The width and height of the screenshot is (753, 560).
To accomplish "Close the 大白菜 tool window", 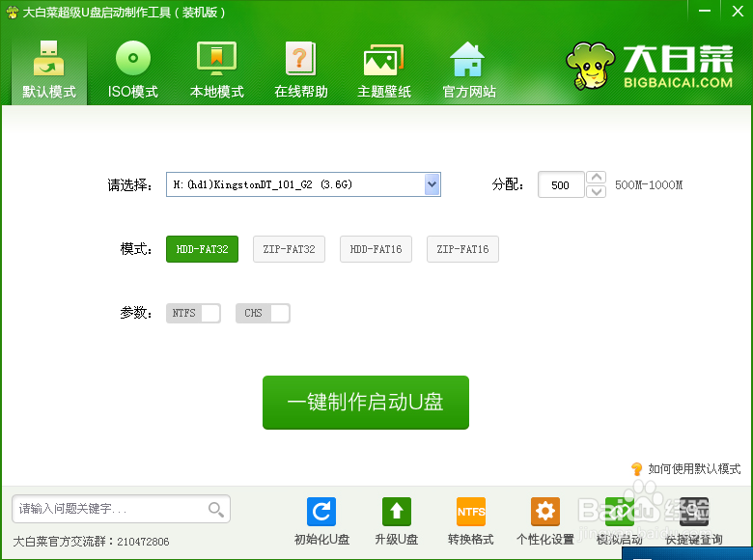I will (738, 11).
